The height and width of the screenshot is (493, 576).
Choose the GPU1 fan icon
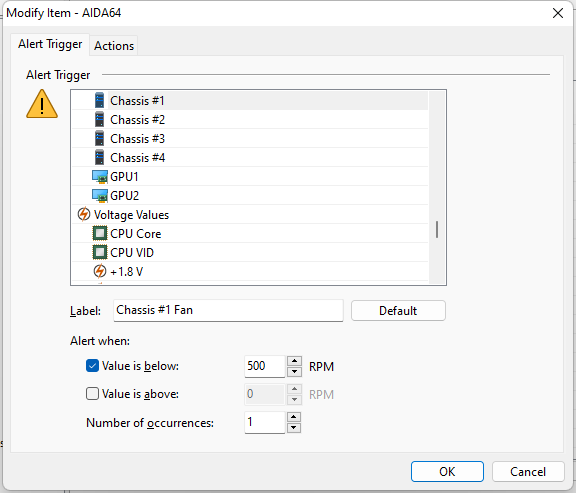pos(100,177)
